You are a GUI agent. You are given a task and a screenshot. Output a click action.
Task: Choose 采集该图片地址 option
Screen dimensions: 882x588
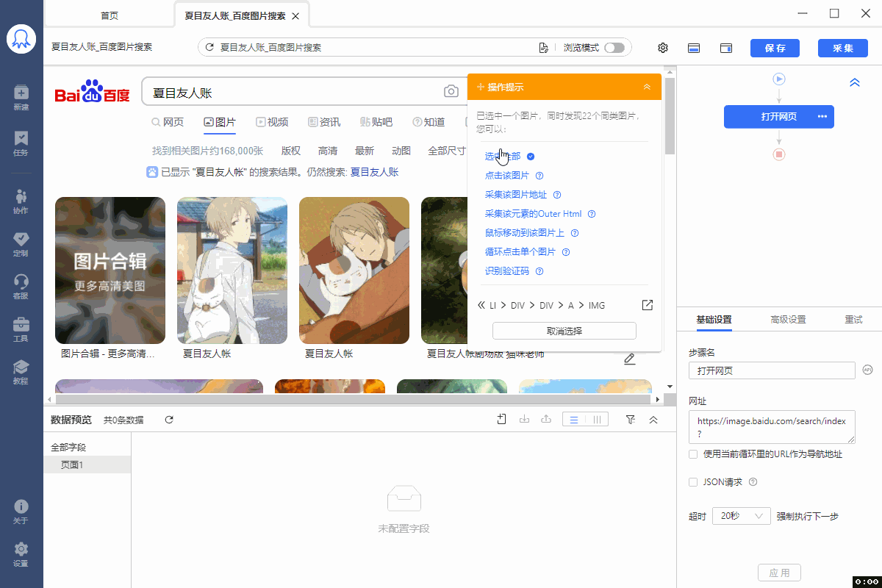[516, 195]
